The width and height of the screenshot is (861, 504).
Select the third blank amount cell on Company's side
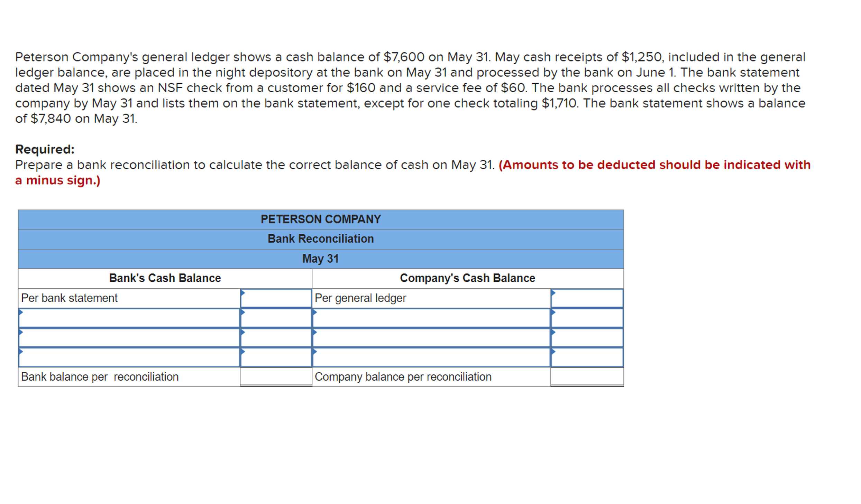tap(586, 357)
